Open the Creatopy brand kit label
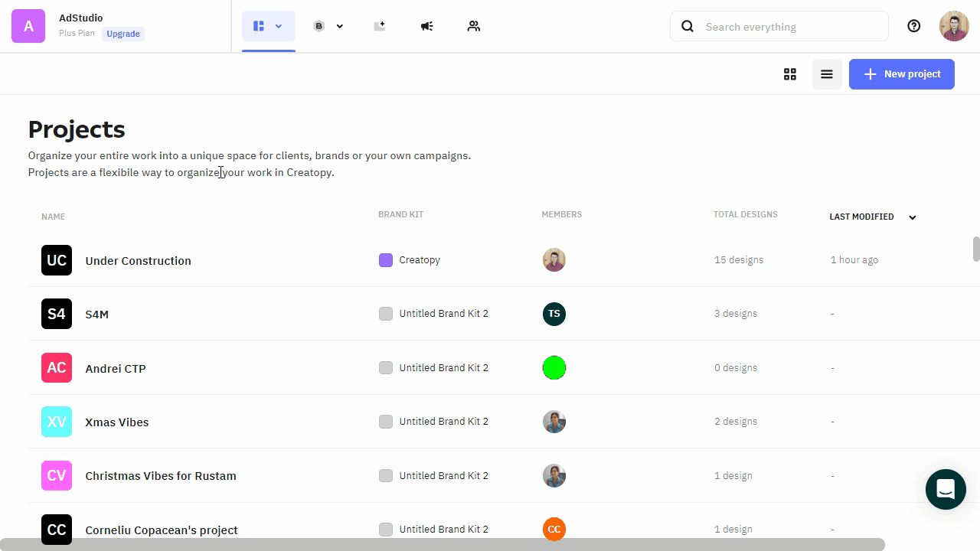 click(420, 260)
